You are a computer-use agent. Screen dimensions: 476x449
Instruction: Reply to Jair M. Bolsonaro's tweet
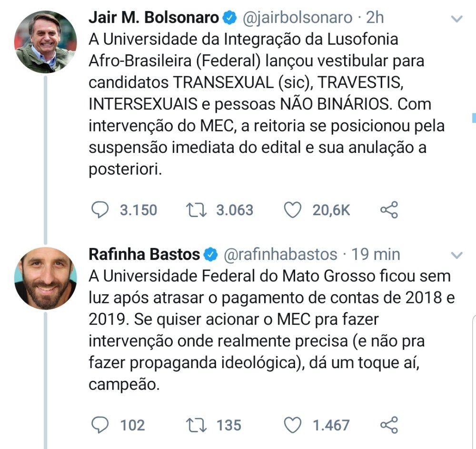(x=100, y=210)
